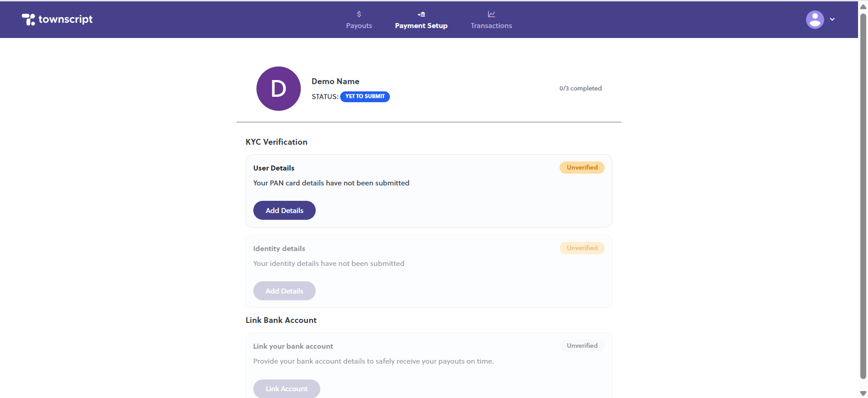Click the scrollbar down arrow
Screen dimensions: 868x398
(863, 393)
